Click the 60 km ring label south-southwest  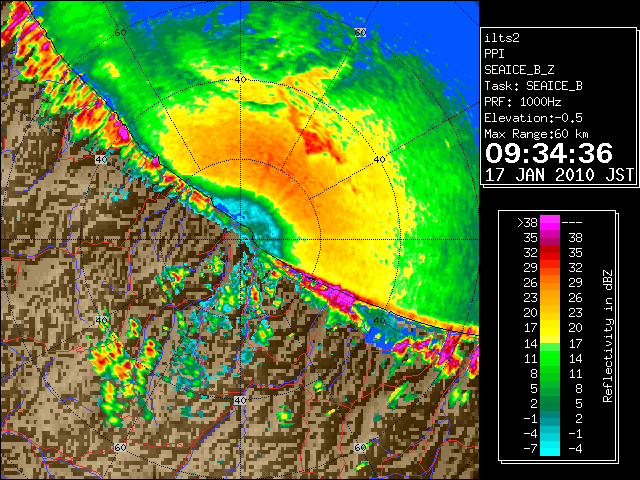pos(120,447)
